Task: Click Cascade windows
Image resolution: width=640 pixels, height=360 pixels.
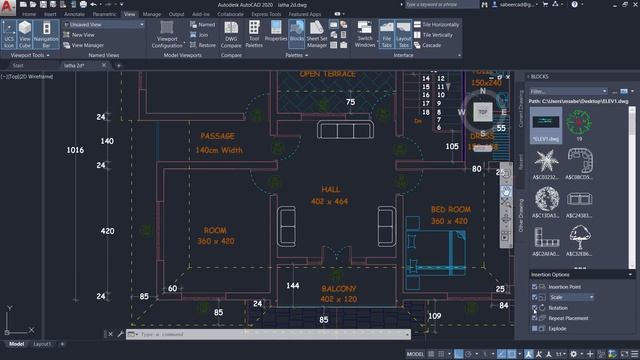Action: 427,45
